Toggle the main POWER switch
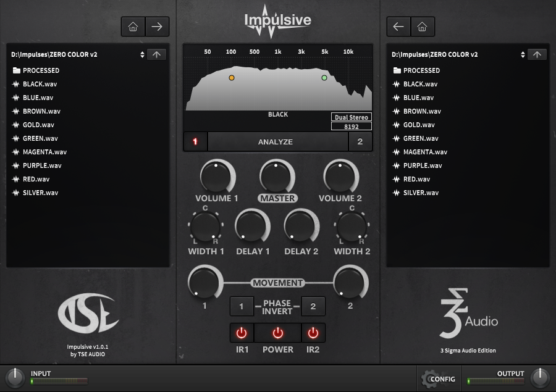Viewport: 556px width, 392px height. pyautogui.click(x=277, y=333)
